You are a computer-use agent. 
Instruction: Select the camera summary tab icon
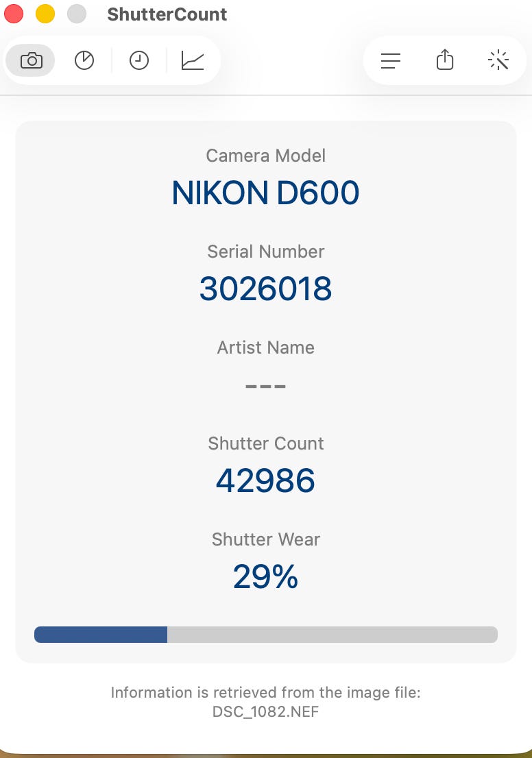(31, 60)
